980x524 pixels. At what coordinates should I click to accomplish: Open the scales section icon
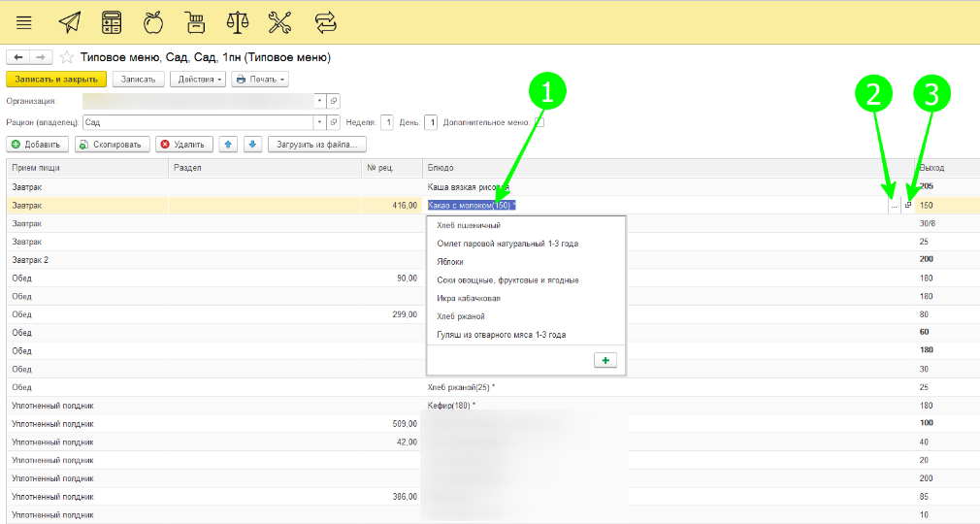237,21
